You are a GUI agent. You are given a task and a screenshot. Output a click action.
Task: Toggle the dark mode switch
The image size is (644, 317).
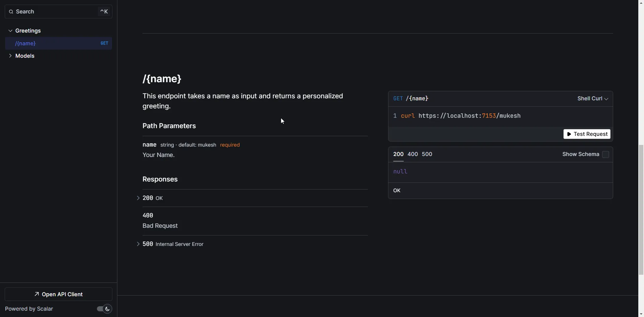(x=104, y=309)
